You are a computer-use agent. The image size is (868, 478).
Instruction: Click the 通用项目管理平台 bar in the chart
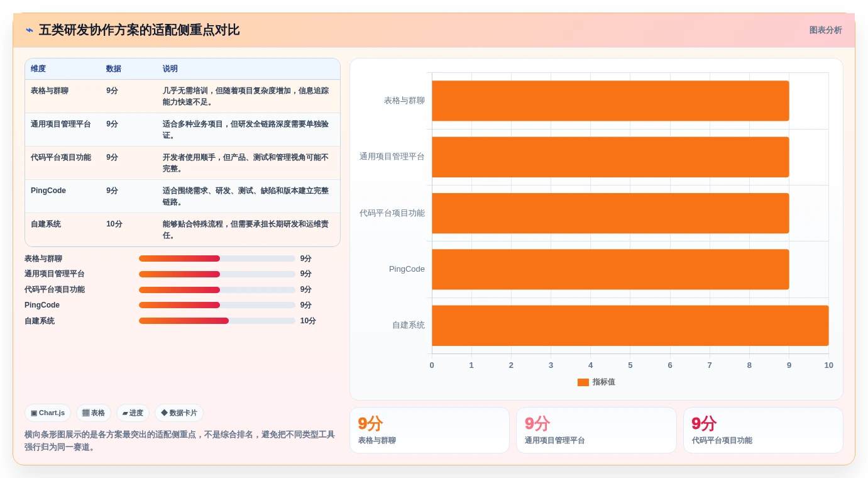tap(610, 157)
